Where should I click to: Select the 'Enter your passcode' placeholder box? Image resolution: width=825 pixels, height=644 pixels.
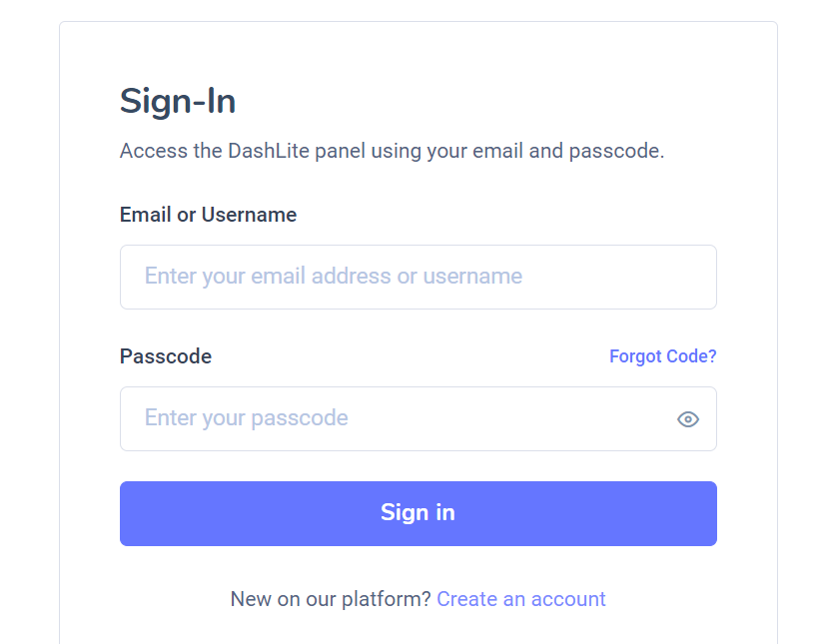[400, 418]
